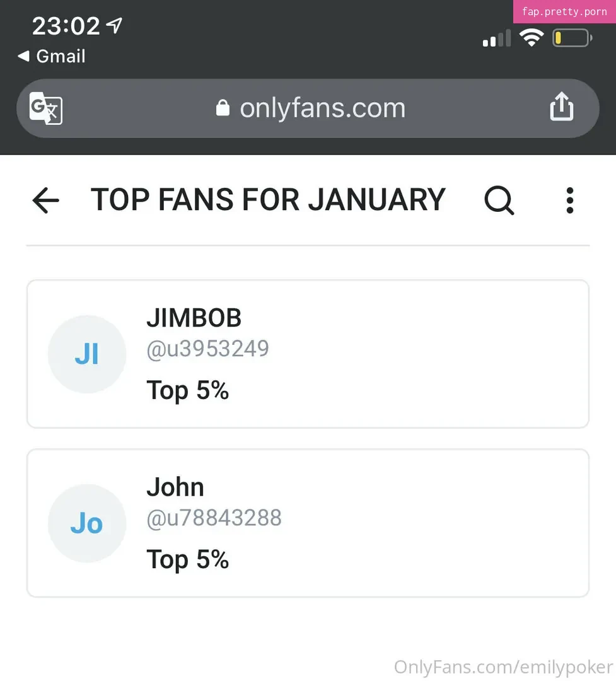
Task: Select the John fan name
Action: pyautogui.click(x=175, y=487)
